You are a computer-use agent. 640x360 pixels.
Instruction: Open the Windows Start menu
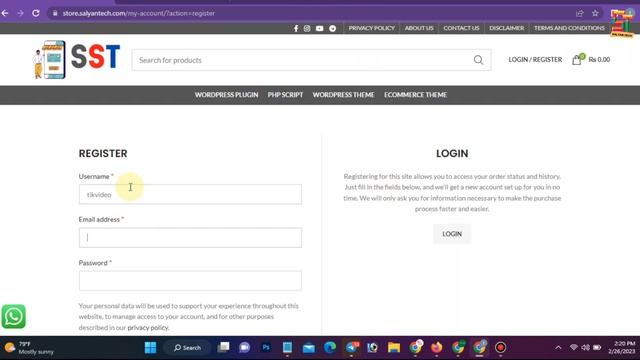point(151,347)
